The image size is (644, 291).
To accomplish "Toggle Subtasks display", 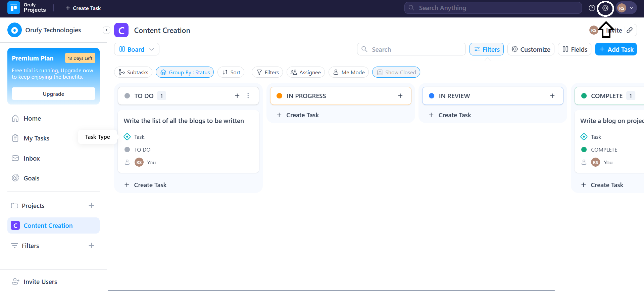I will click(133, 72).
